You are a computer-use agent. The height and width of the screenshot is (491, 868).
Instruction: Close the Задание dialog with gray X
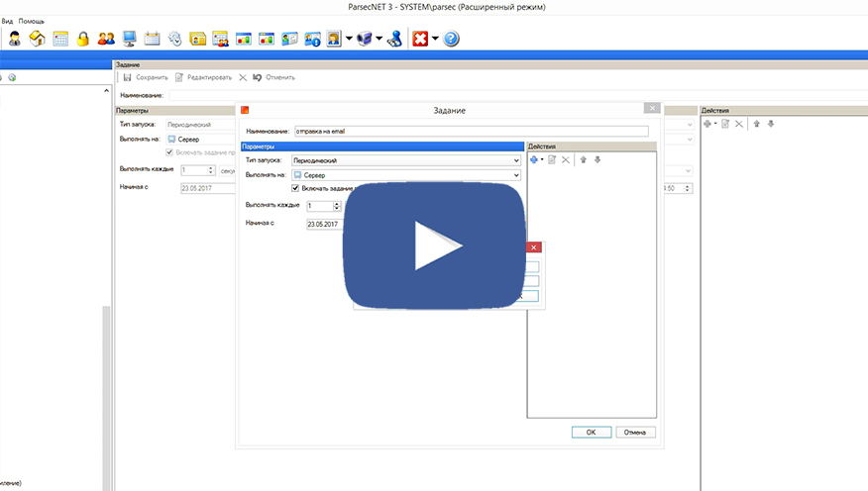click(652, 108)
